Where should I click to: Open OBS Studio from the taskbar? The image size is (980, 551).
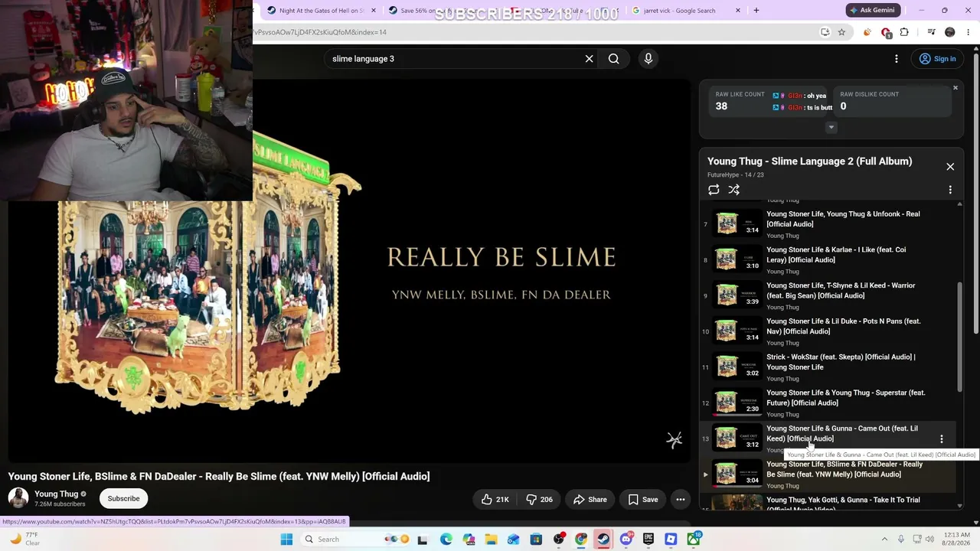(558, 540)
